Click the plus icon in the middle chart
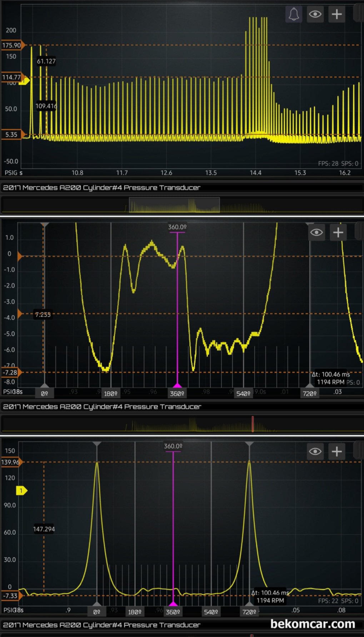 click(x=338, y=233)
